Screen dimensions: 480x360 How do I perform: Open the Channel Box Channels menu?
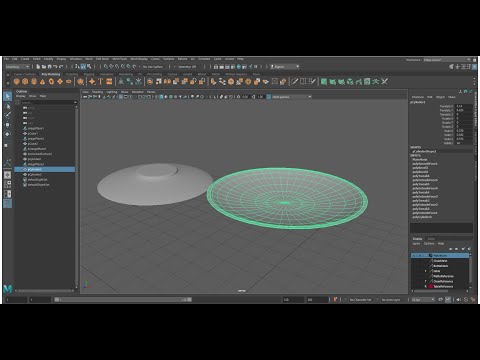coord(418,97)
